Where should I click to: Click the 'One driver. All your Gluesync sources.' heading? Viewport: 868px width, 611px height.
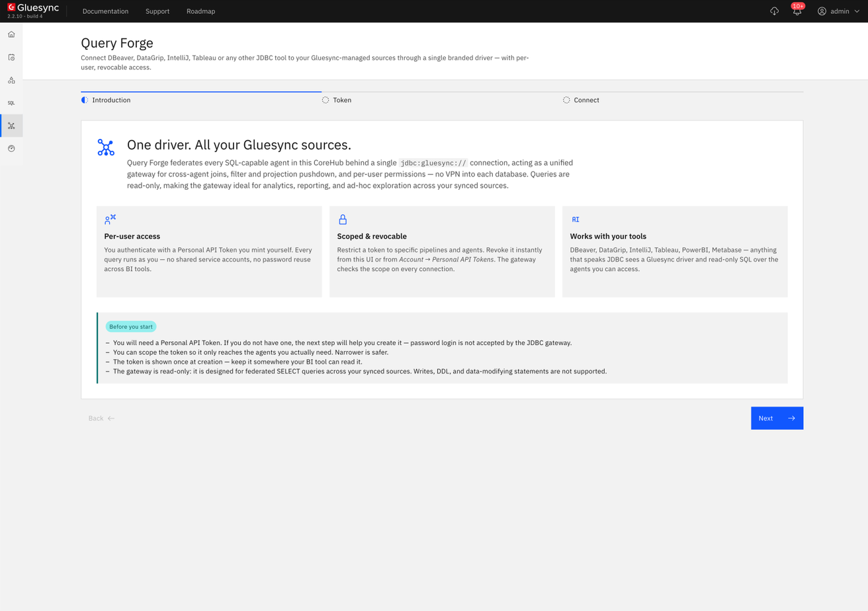239,145
